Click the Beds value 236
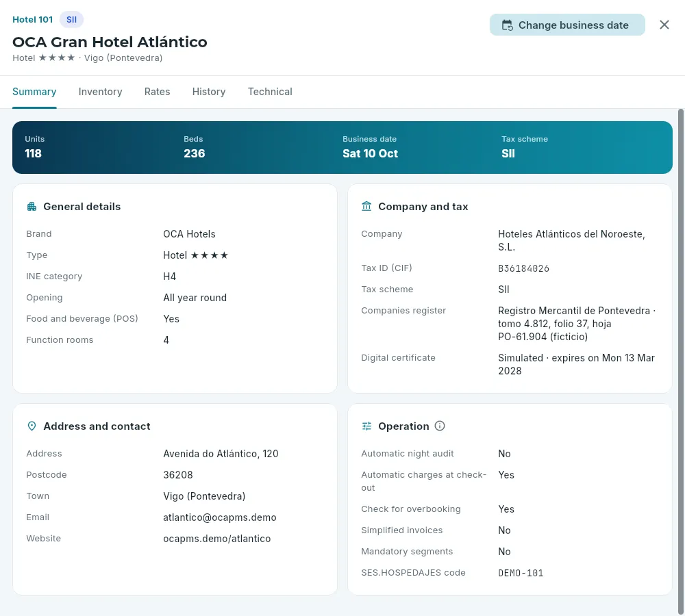This screenshot has height=616, width=685. [x=195, y=154]
